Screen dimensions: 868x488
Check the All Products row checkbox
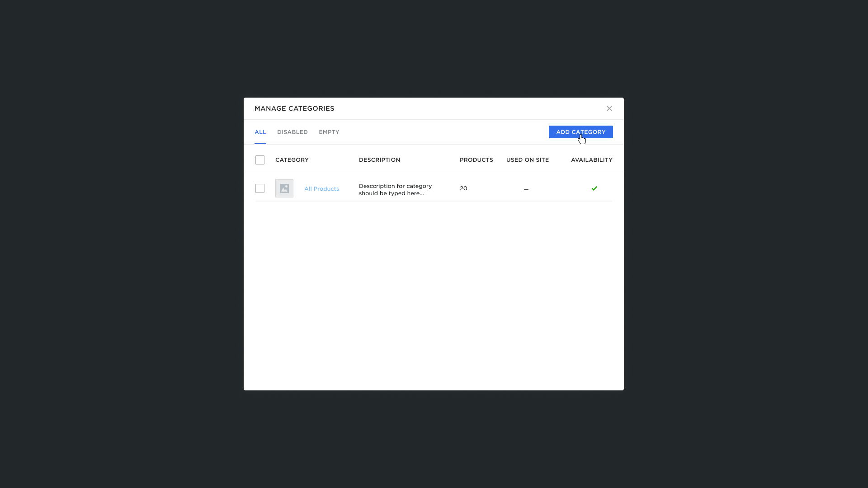point(259,188)
